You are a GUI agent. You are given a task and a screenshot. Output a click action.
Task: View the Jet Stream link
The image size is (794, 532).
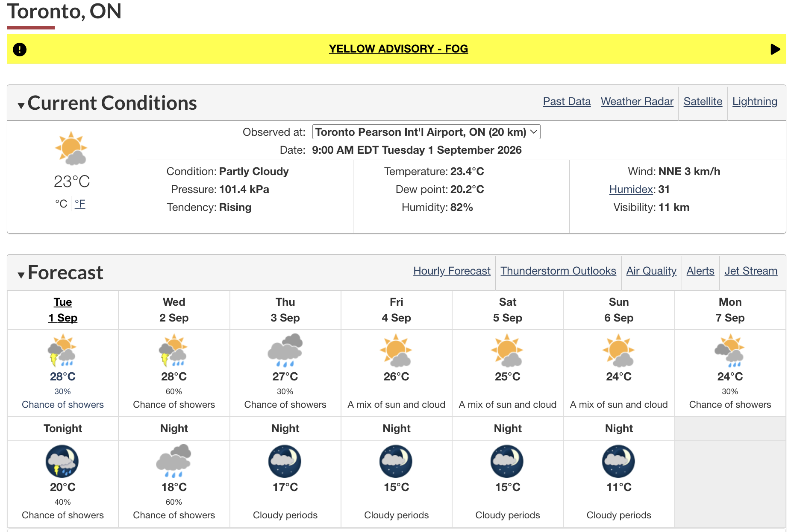pos(751,271)
